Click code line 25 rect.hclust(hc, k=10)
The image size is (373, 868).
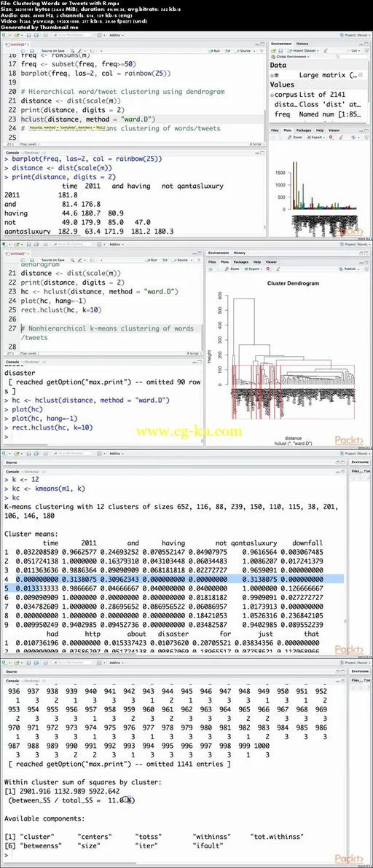click(61, 309)
